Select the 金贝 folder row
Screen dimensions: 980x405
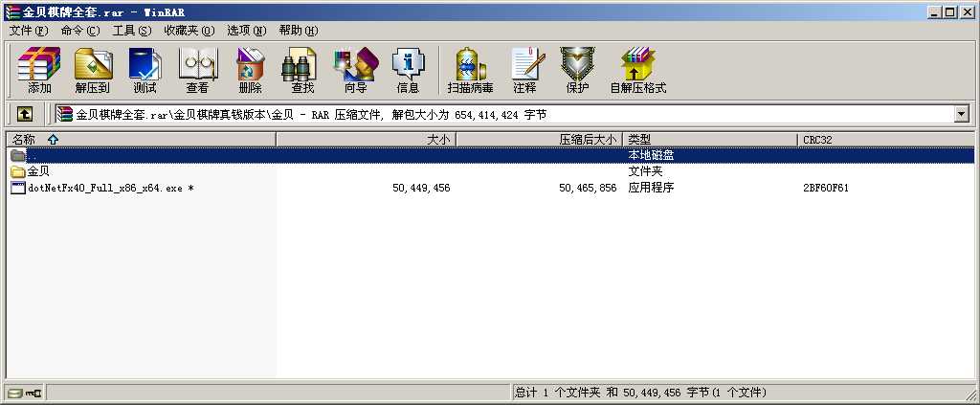click(x=491, y=171)
